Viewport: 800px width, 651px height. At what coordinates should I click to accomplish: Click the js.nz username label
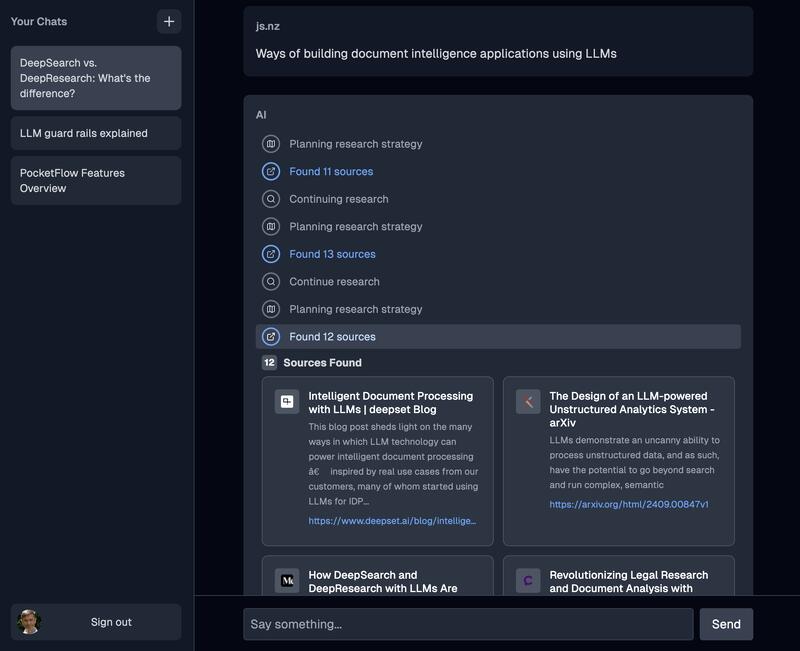tap(267, 26)
